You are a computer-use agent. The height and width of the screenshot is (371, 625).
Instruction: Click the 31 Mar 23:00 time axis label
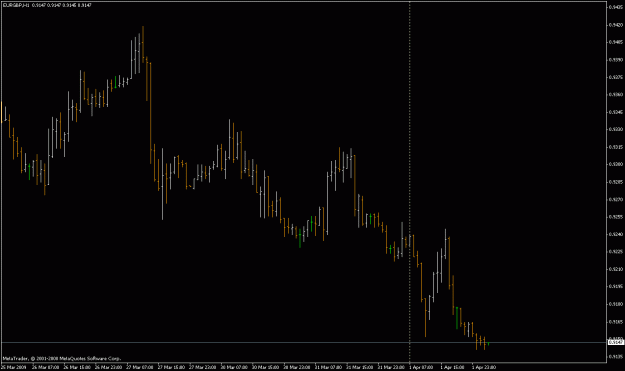391,367
